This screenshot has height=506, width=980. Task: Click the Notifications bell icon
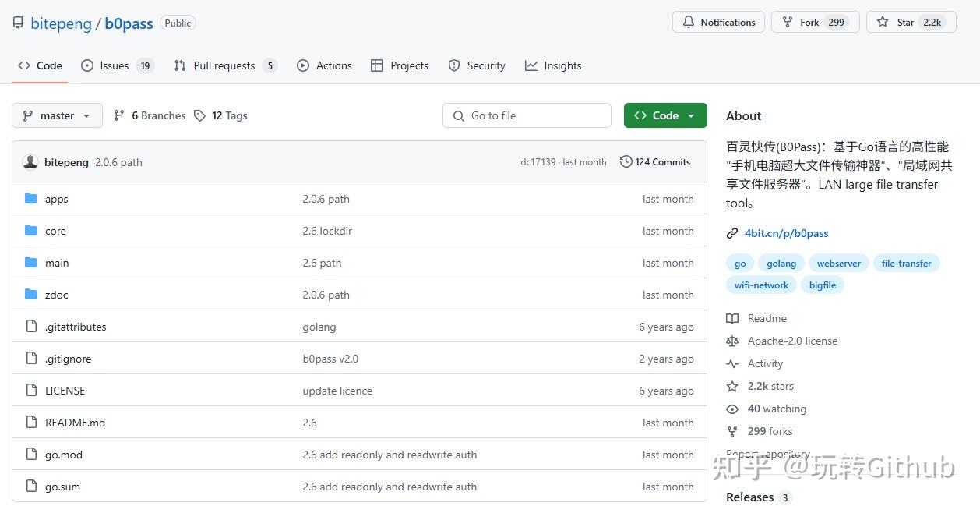click(689, 23)
